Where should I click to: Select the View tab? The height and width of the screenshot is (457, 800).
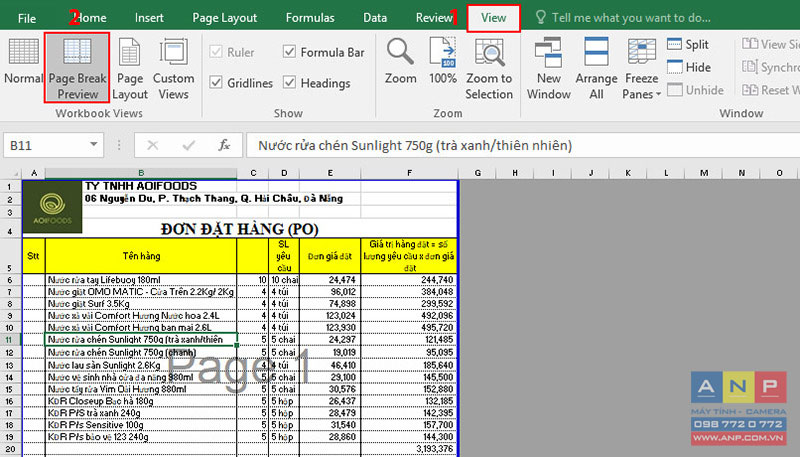[493, 18]
